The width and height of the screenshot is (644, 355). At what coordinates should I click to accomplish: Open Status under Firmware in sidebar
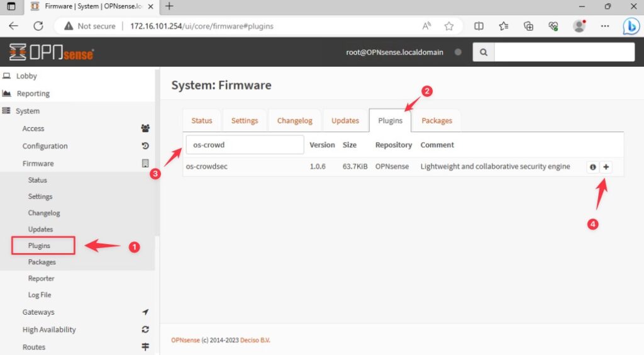[x=37, y=180]
